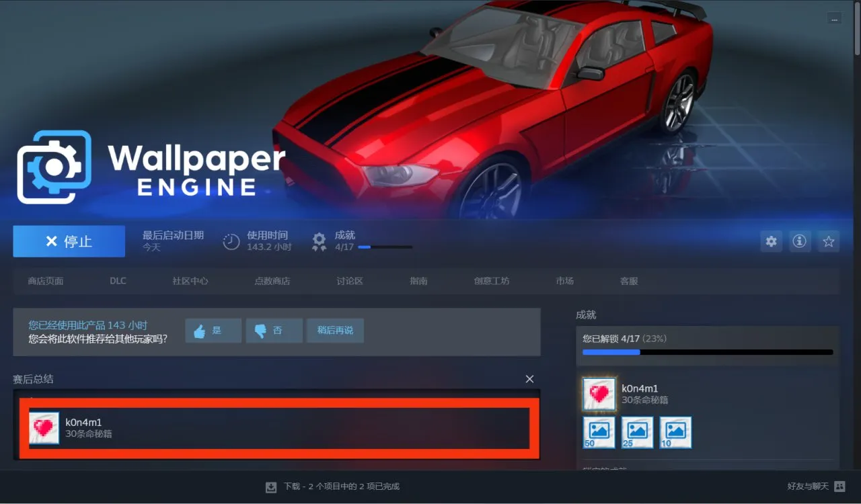Screen dimensions: 861x504
Task: Select the k0n4m1 heart achievement in summary
Action: [279, 428]
